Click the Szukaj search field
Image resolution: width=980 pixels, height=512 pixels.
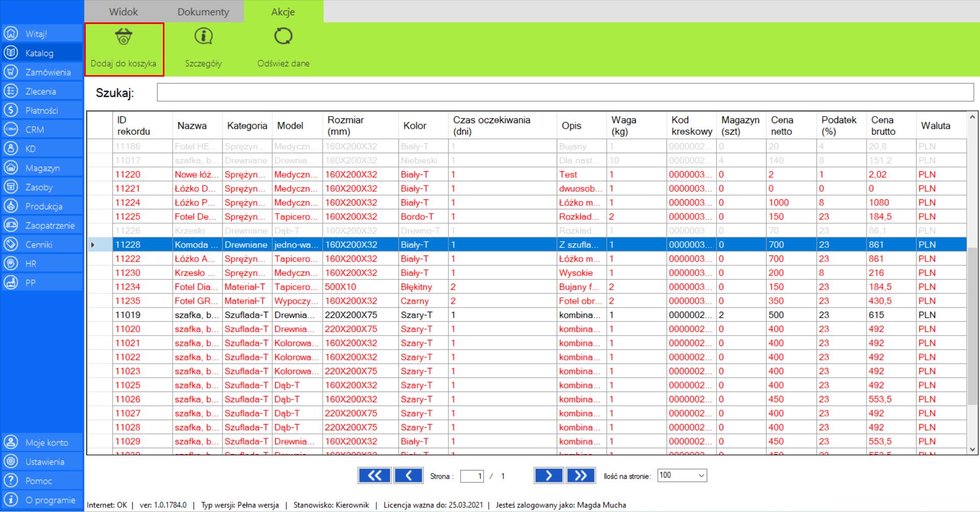[x=565, y=92]
